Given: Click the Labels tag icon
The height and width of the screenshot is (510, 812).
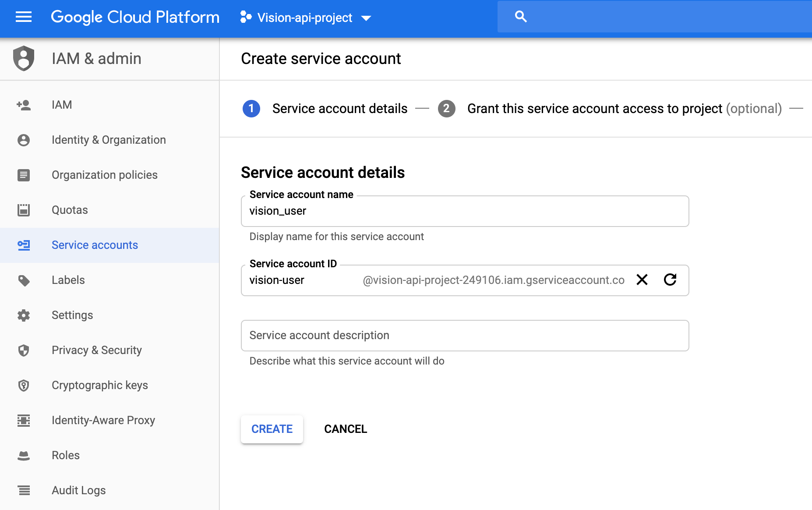Looking at the screenshot, I should (24, 280).
